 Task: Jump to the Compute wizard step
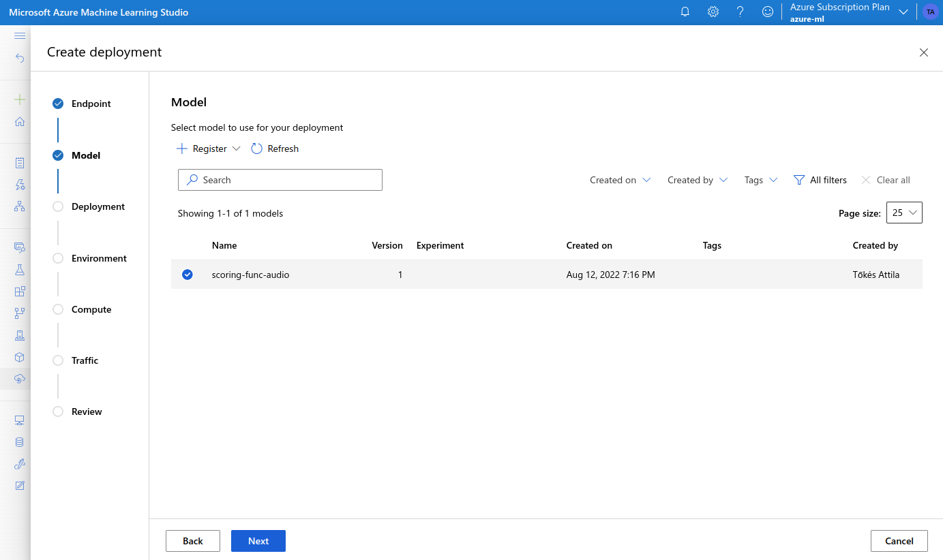coord(91,309)
